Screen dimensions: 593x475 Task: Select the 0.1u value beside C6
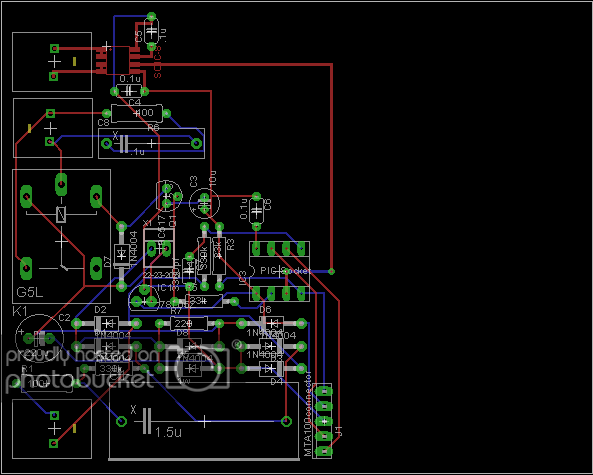[244, 208]
